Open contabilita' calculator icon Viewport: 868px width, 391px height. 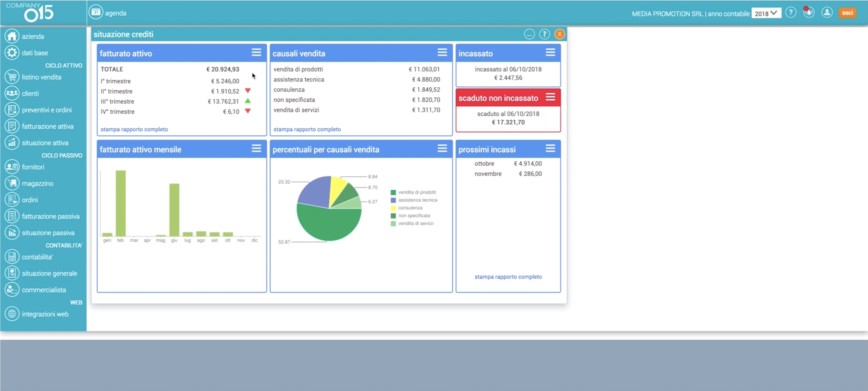pyautogui.click(x=12, y=257)
